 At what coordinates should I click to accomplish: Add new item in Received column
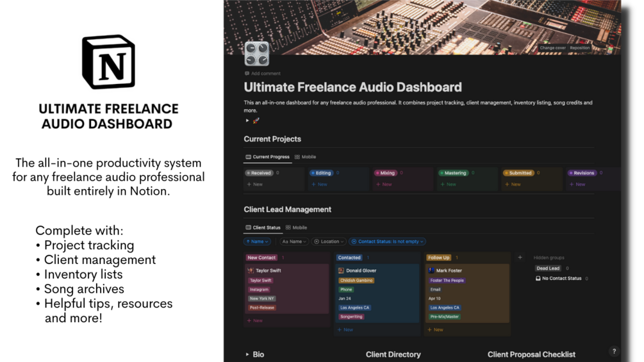point(254,185)
